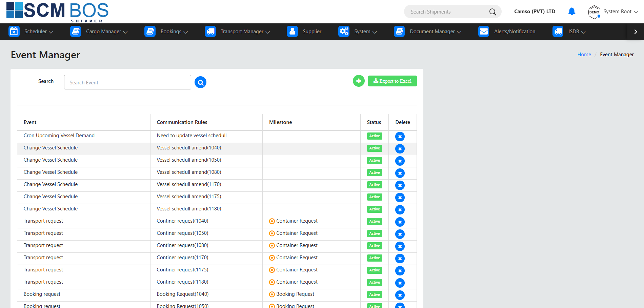The width and height of the screenshot is (644, 308).
Task: Select the Vessel schedull amend(1170) rule text
Action: (x=189, y=184)
